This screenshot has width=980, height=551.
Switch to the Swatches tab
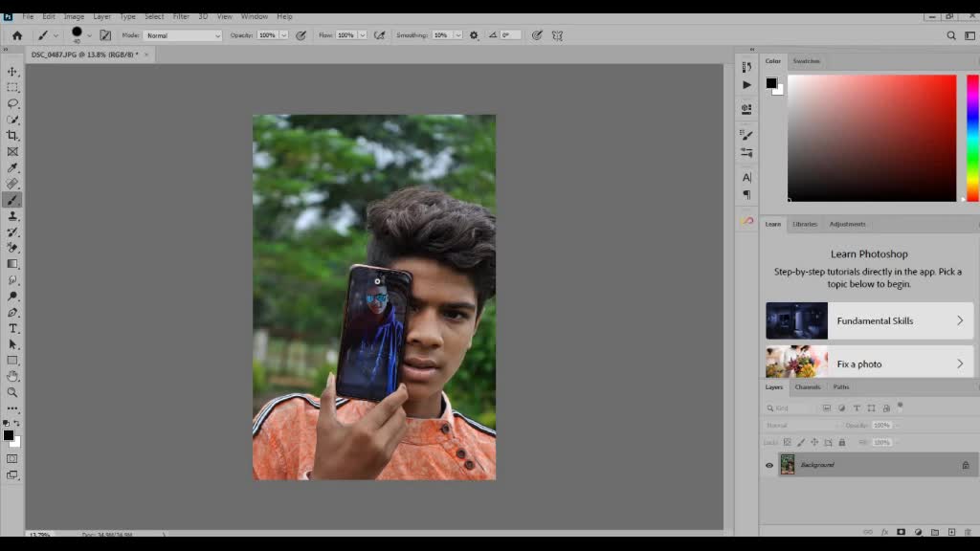tap(806, 61)
